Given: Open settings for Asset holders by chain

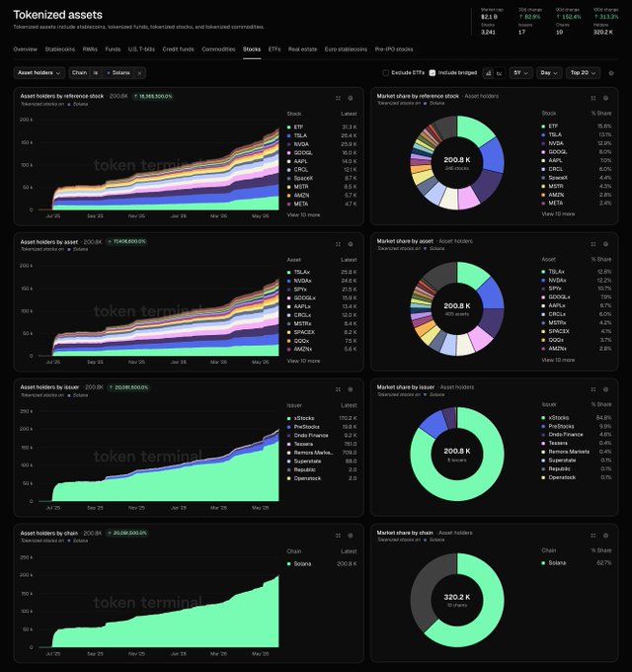Looking at the screenshot, I should [x=351, y=536].
